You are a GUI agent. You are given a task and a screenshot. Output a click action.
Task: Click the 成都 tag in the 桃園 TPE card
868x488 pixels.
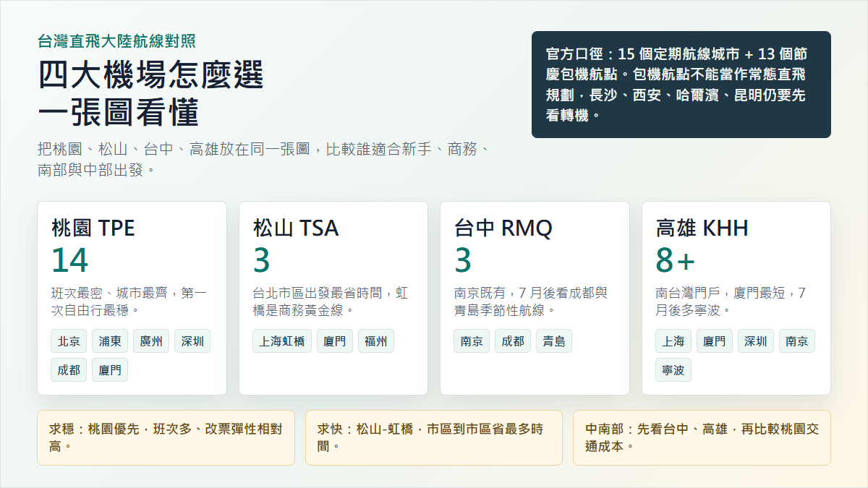click(69, 369)
